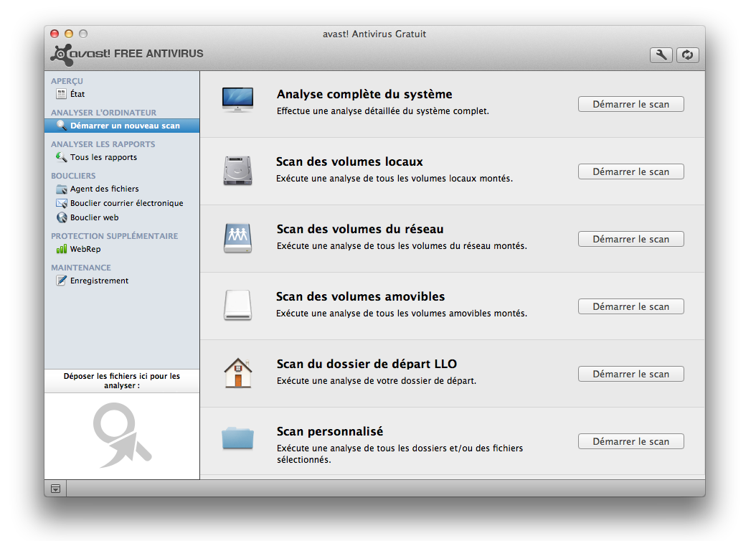Screen dimensions: 756x541
Task: Click the Déposer les fichiers ici label
Action: 122,381
